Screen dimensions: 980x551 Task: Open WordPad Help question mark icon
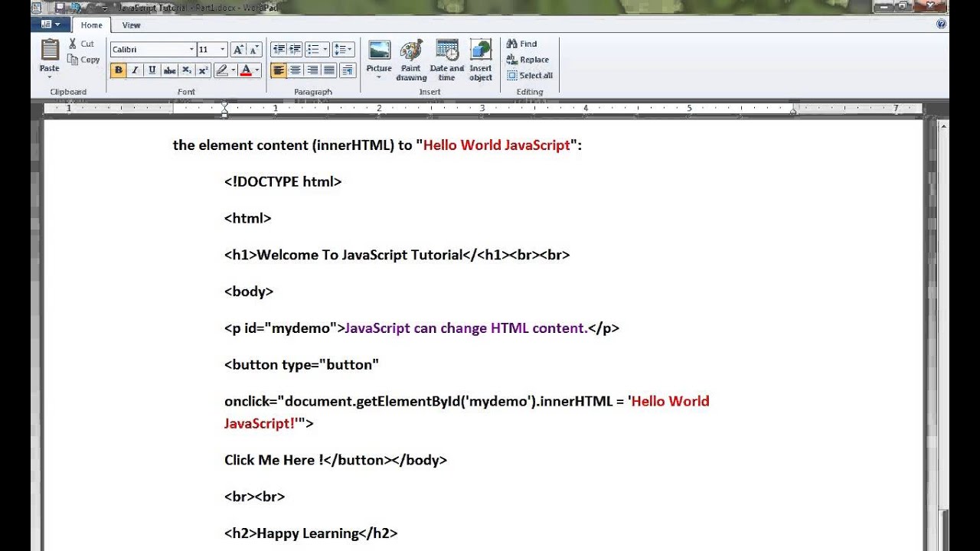[x=941, y=24]
